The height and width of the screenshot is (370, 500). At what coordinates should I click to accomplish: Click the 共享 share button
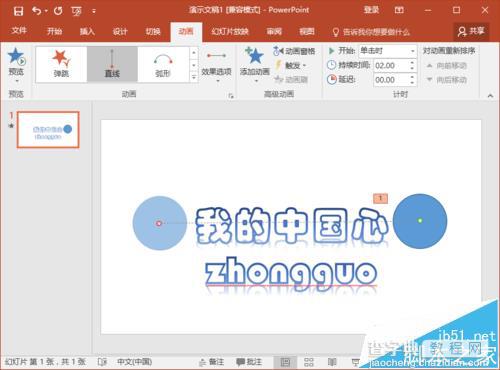(471, 32)
